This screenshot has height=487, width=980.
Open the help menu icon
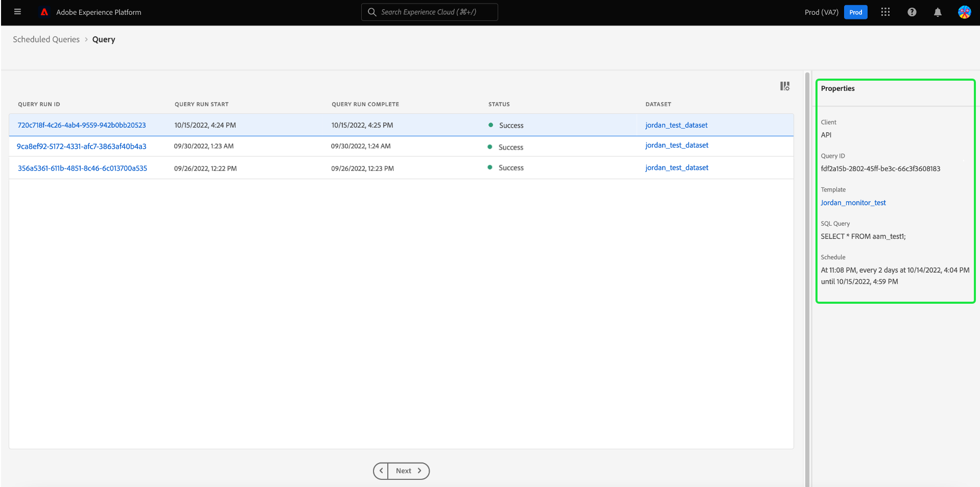(912, 12)
